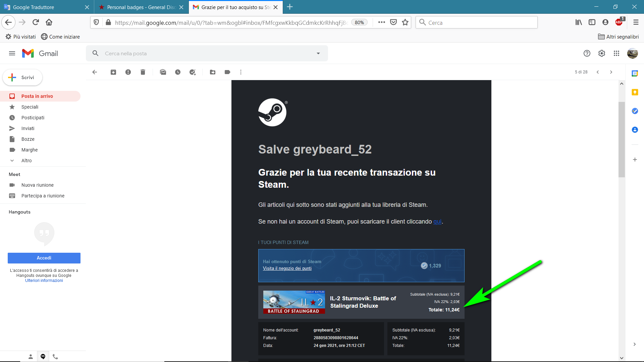Viewport: 644px width, 362px height.
Task: Click the page zoom 80% indicator
Action: click(x=359, y=22)
